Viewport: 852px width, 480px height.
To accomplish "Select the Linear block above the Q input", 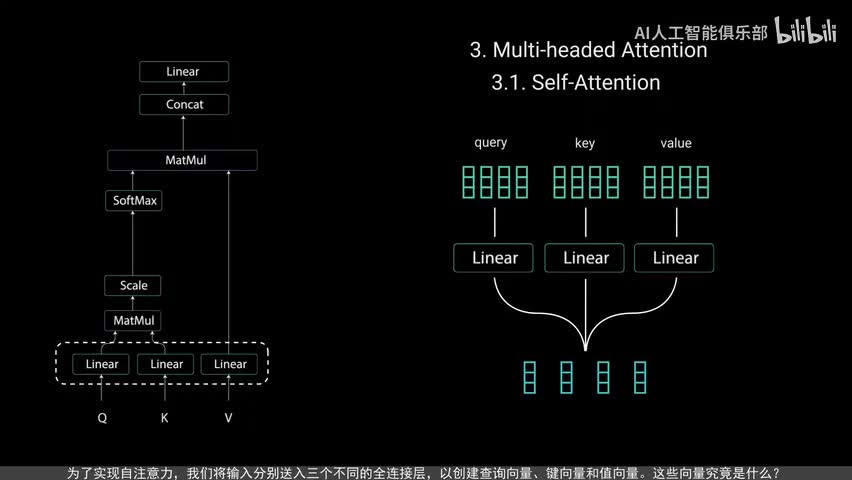I will (102, 364).
